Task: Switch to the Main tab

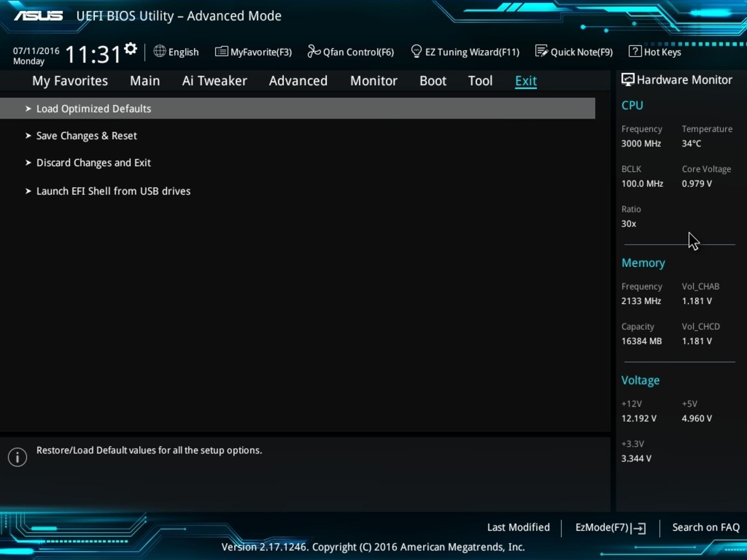Action: tap(145, 81)
